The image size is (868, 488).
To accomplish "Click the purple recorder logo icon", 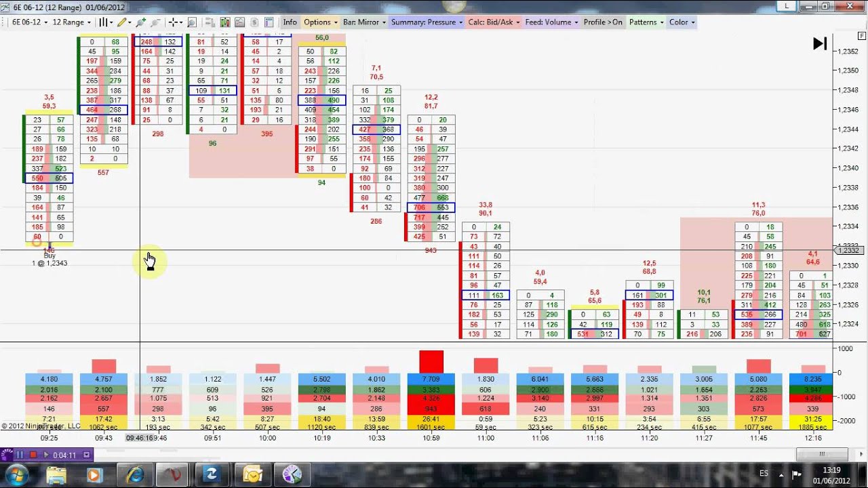I will pos(7,455).
